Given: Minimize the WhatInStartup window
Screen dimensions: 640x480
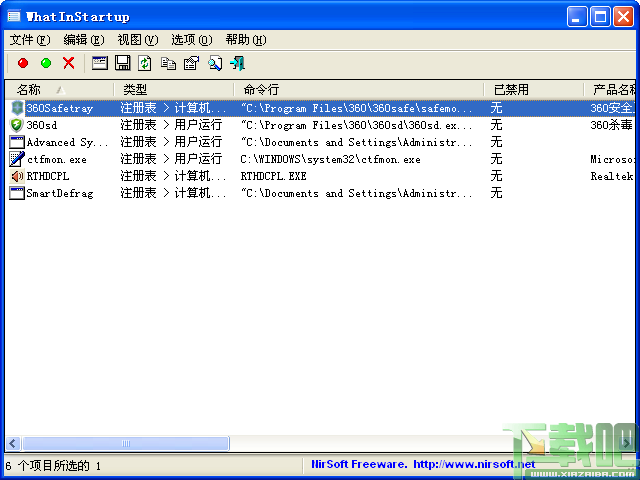Looking at the screenshot, I should pyautogui.click(x=577, y=17).
